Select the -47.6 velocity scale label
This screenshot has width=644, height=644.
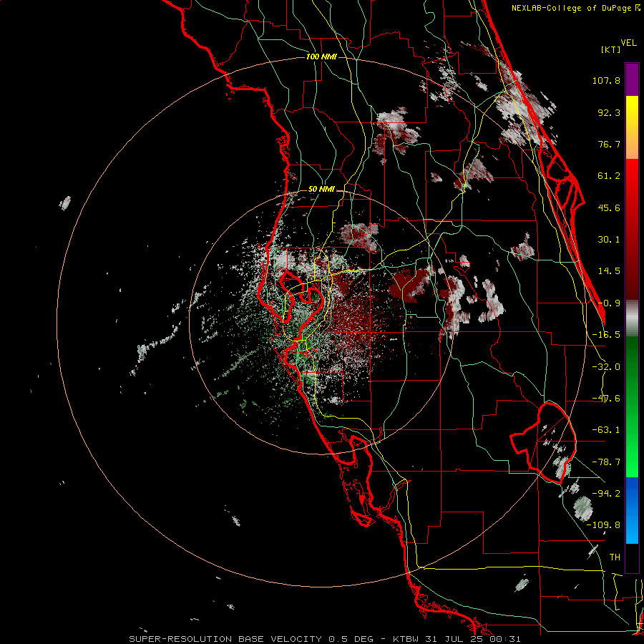click(606, 399)
